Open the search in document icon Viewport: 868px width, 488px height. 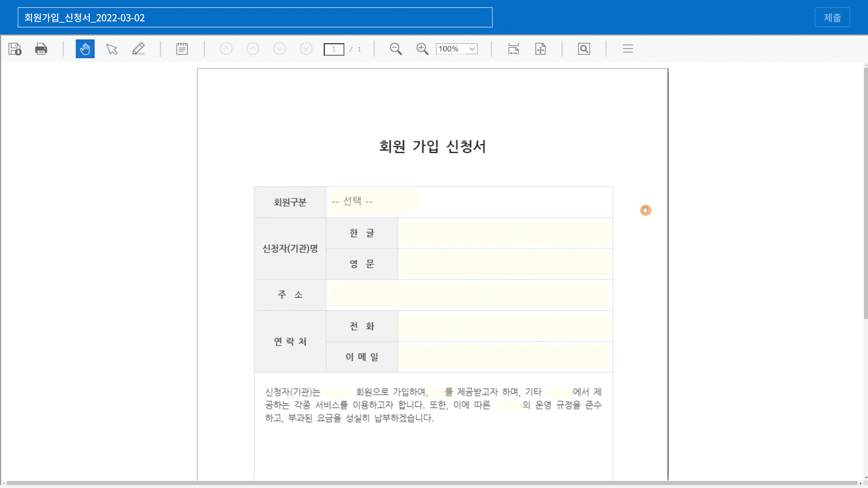tap(584, 49)
